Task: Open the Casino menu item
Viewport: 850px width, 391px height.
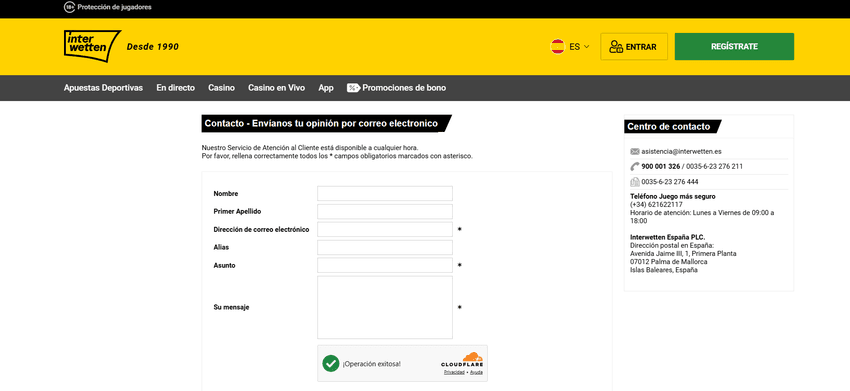Action: point(221,88)
